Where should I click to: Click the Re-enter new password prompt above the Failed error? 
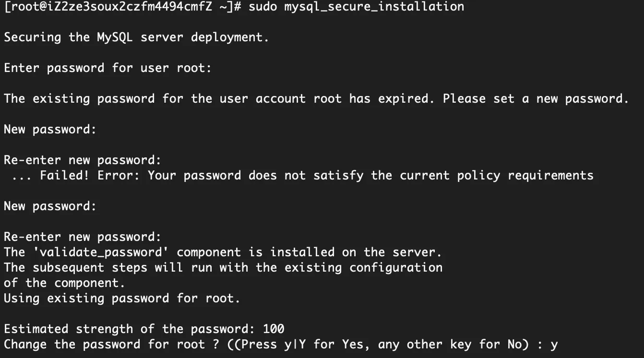pyautogui.click(x=83, y=160)
